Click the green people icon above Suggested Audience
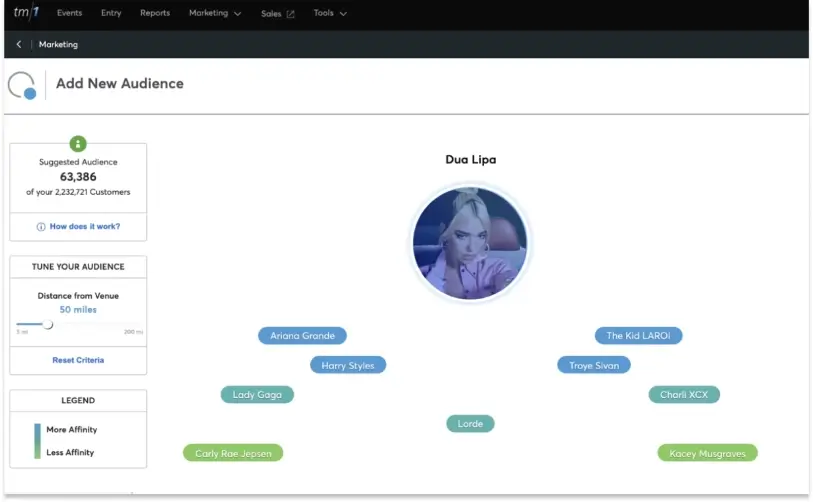This screenshot has width=813, height=502. 78,144
